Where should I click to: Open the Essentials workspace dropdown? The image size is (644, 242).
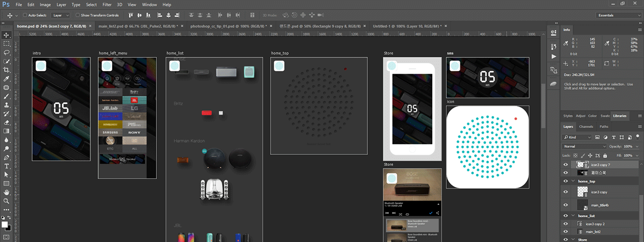coord(618,15)
